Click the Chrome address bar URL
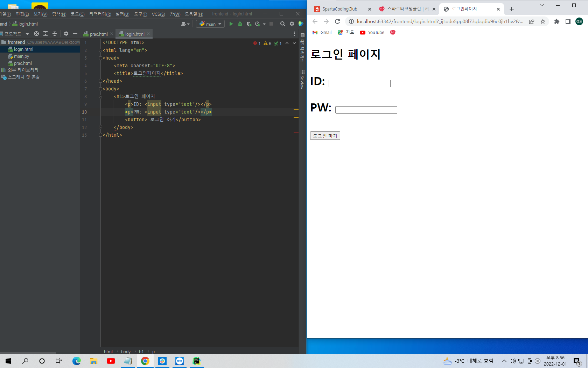 point(440,21)
